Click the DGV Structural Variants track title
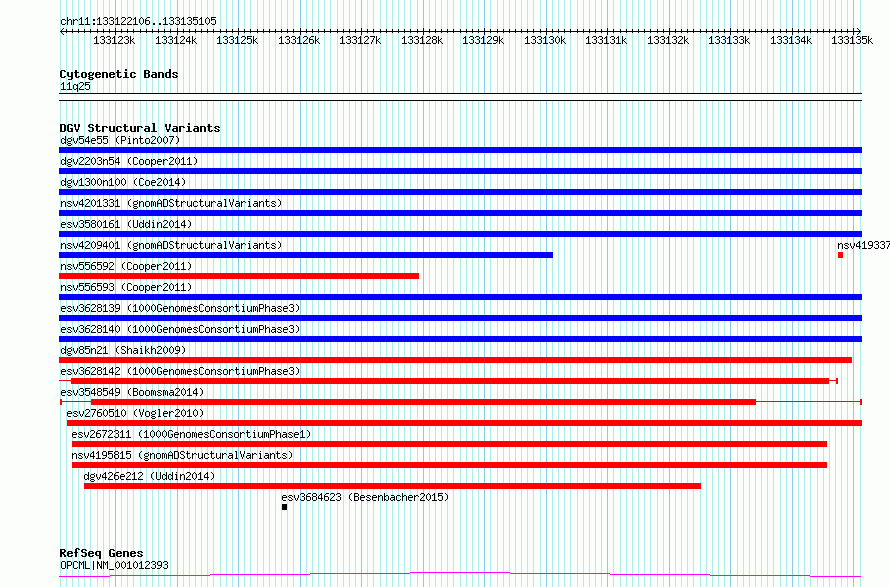Screen dimensions: 890x587 [x=140, y=128]
